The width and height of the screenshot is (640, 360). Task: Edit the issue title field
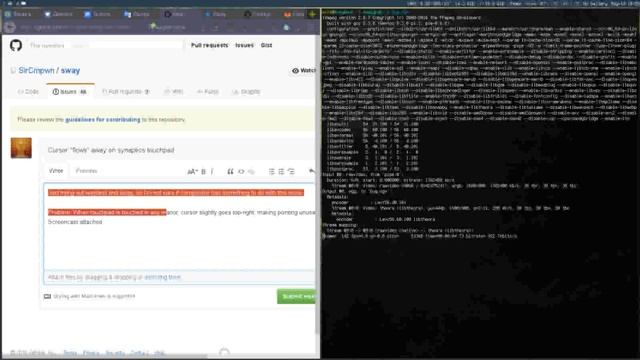pyautogui.click(x=180, y=150)
